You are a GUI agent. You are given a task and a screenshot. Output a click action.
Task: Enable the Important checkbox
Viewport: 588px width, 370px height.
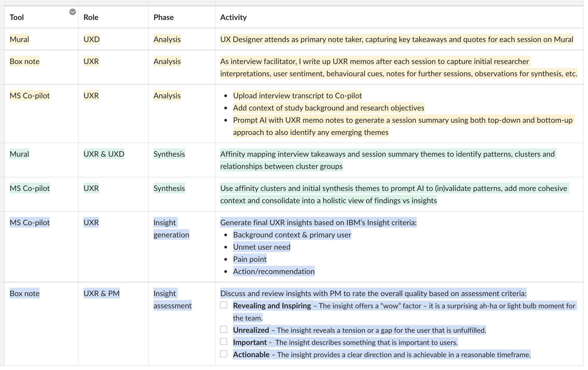(x=224, y=342)
